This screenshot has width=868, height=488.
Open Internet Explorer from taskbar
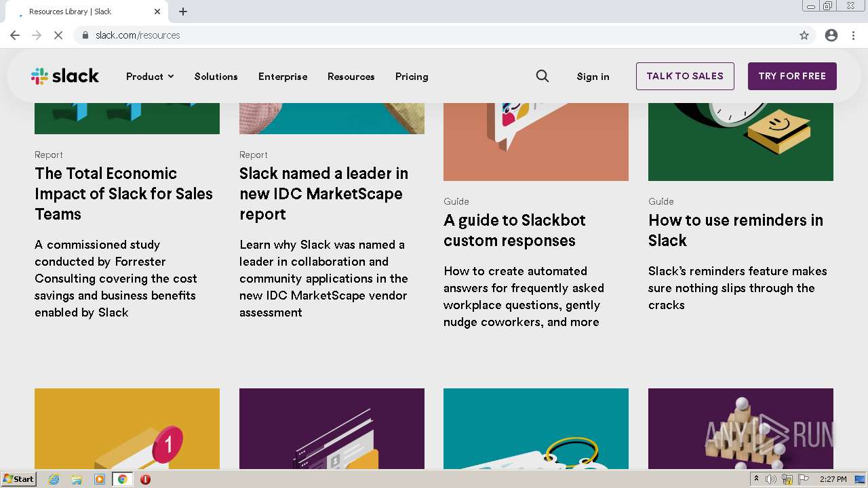click(x=54, y=479)
